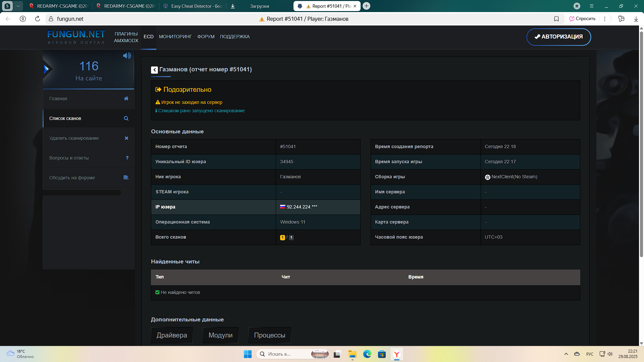Click 'Слишком рано запущено сканирование' note

pyautogui.click(x=201, y=111)
